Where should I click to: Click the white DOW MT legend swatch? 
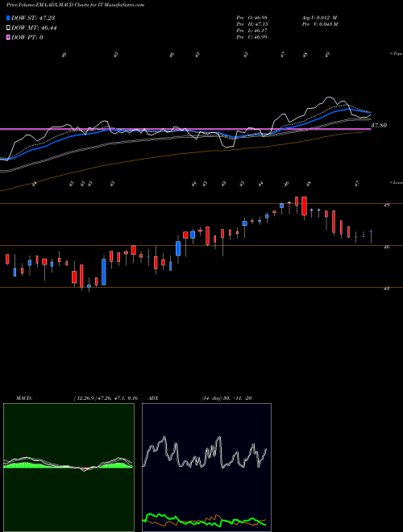(9, 28)
